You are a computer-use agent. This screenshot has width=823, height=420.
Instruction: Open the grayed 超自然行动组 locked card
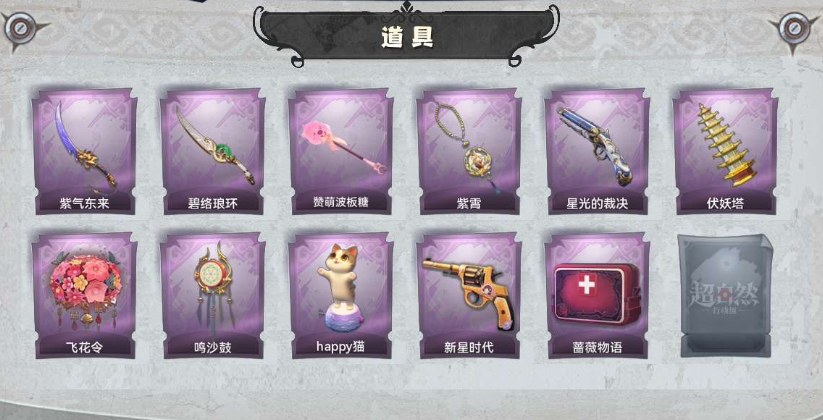tap(725, 296)
